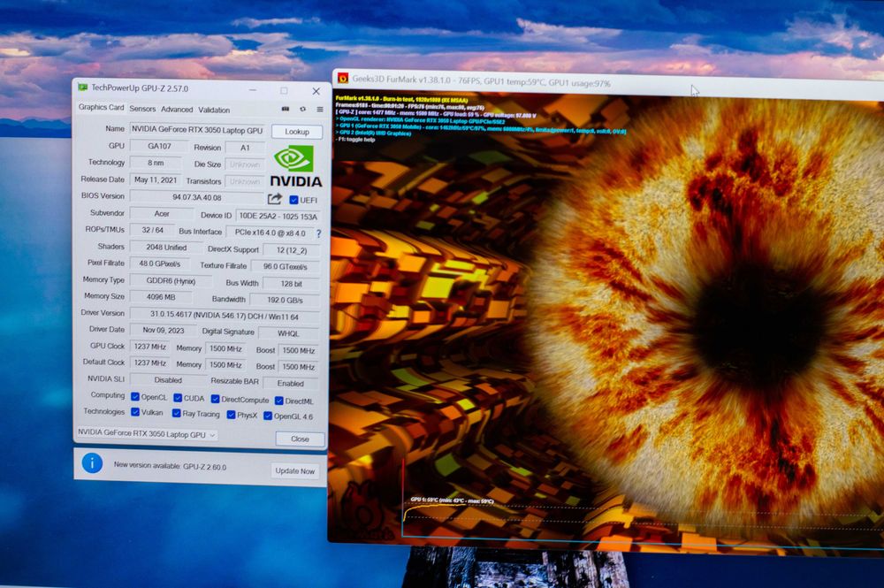Select the Graphics Card tab
This screenshot has width=884, height=588.
101,107
